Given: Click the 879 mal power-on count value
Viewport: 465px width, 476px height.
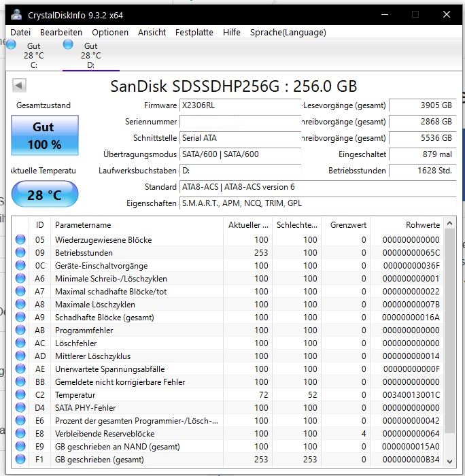Looking at the screenshot, I should 422,154.
